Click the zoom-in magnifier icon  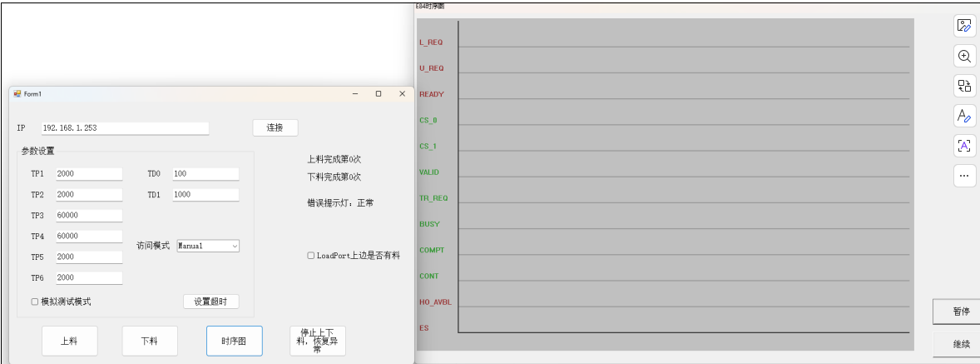point(964,56)
